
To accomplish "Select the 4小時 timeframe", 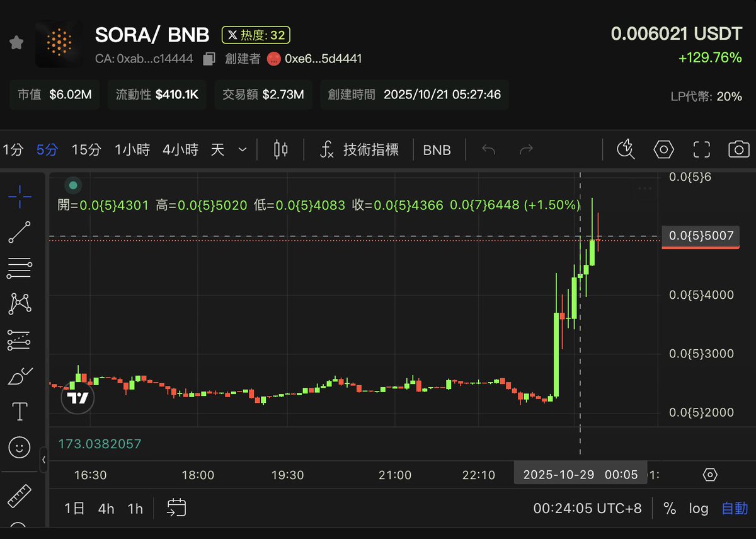I will [x=180, y=150].
